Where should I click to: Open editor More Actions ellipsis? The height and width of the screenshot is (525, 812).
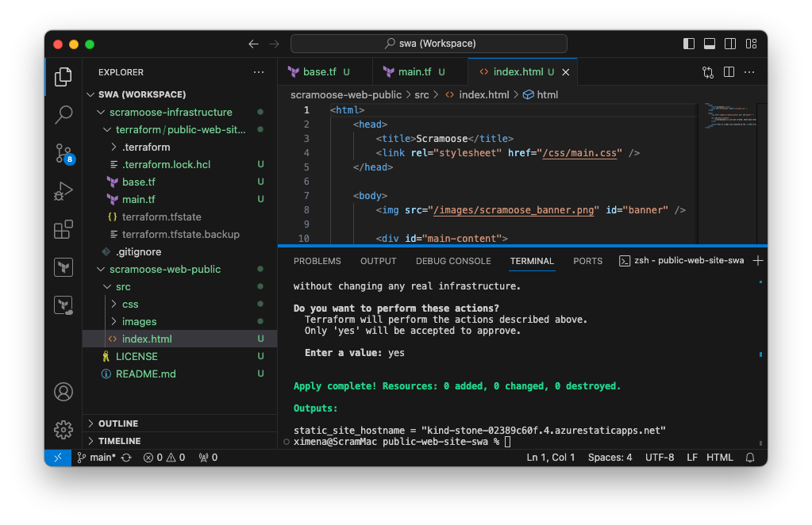pos(749,72)
